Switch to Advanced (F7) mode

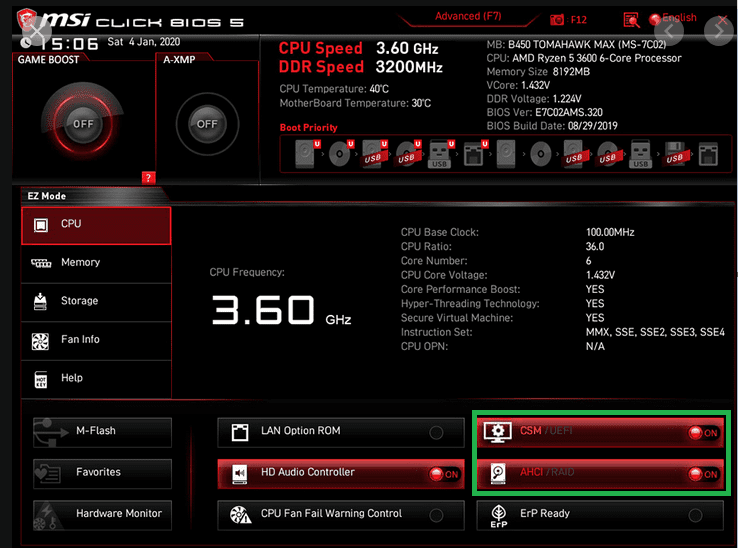coord(468,16)
